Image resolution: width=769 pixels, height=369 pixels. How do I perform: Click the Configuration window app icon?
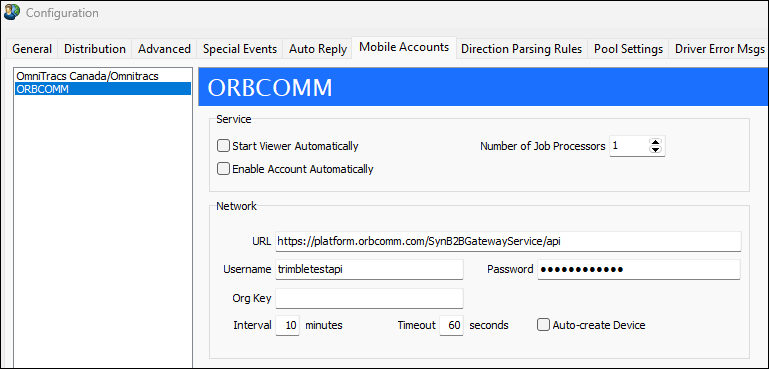(12, 12)
